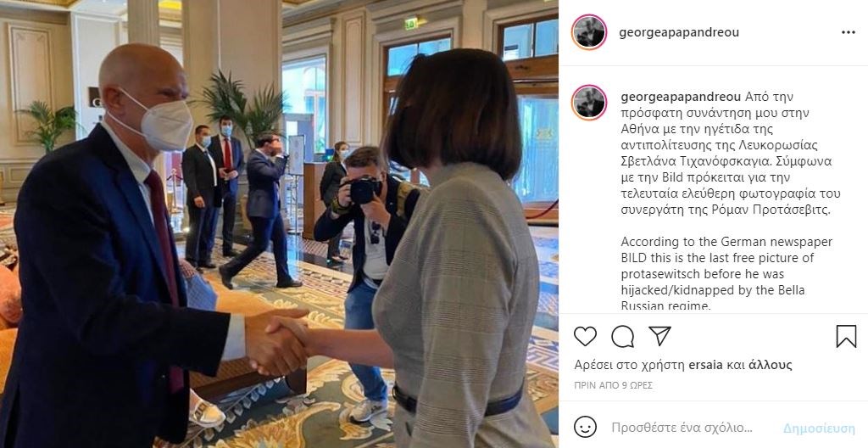Screen dimensions: 868x448
Task: Click the Δημοσίευση post button
Action: click(819, 428)
